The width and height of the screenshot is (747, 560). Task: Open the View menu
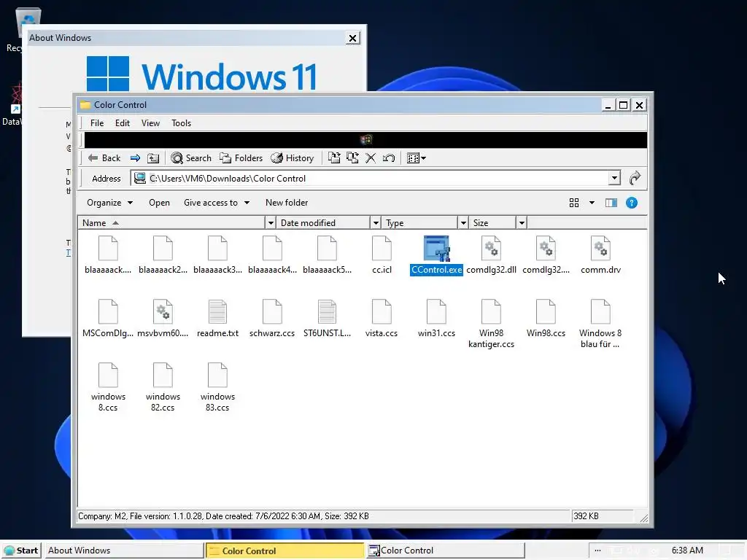[150, 122]
